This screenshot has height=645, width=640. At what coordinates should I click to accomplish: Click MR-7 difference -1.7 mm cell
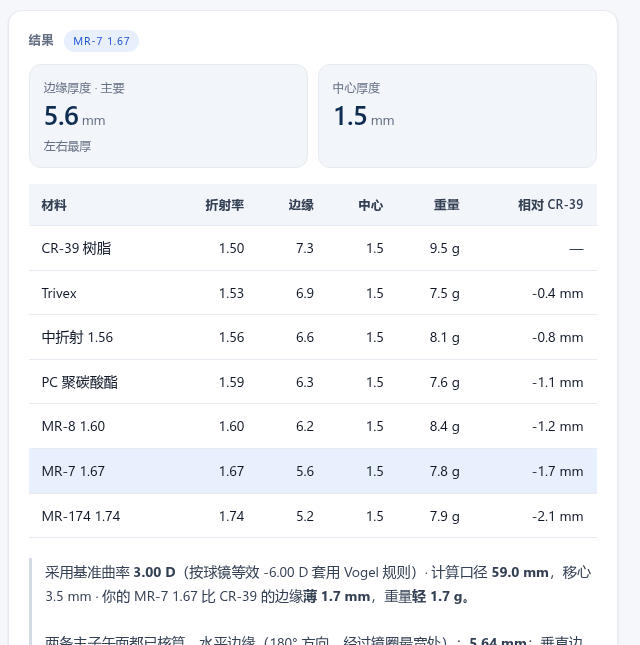click(x=558, y=471)
